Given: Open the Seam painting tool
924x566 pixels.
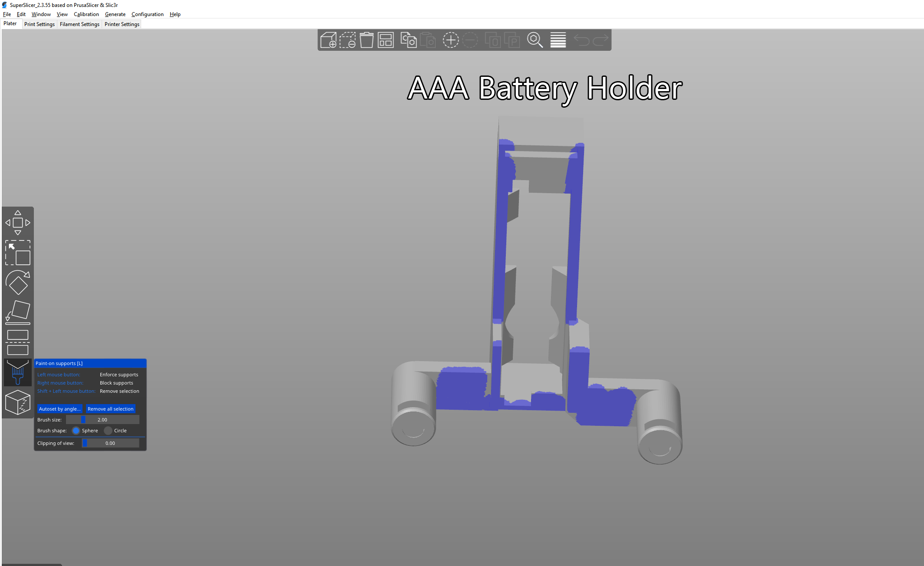Looking at the screenshot, I should pos(17,402).
